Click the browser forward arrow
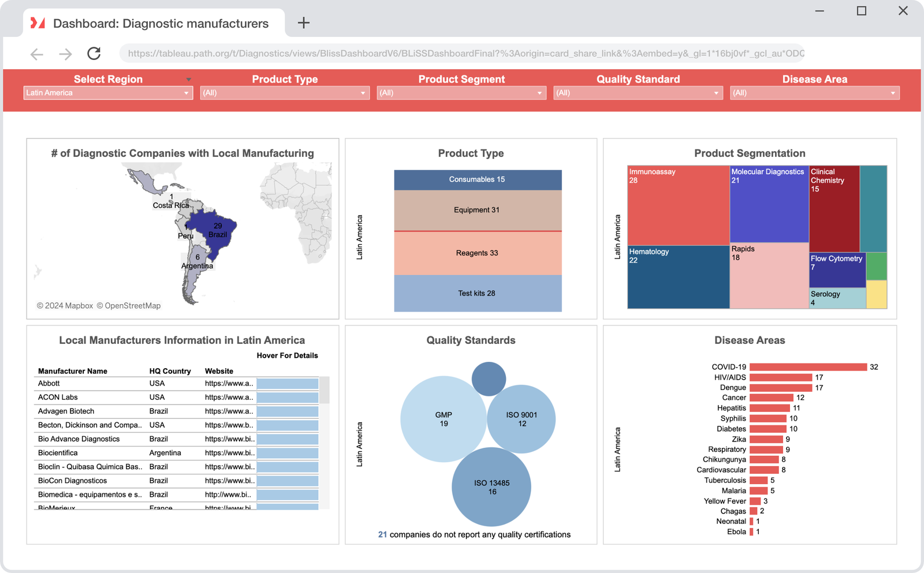 (x=65, y=54)
